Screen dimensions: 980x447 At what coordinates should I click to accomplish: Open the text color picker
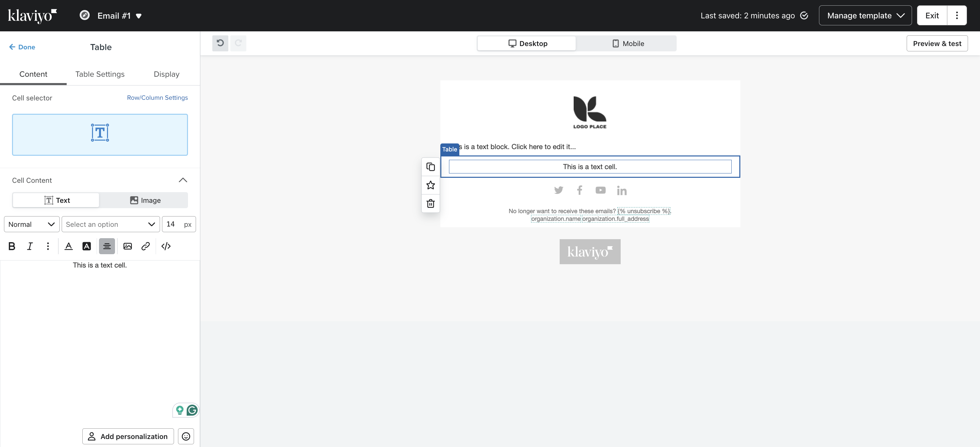click(68, 246)
